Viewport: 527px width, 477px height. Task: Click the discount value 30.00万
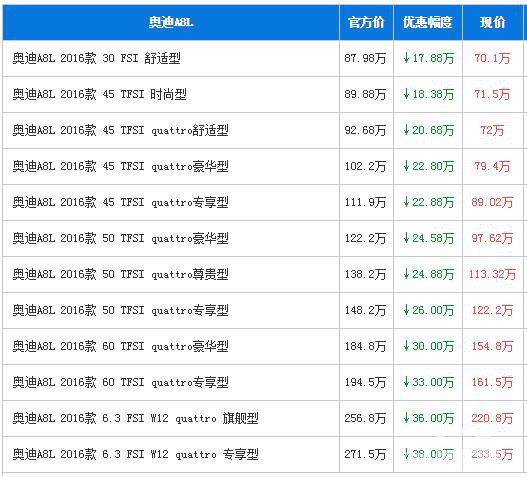429,346
